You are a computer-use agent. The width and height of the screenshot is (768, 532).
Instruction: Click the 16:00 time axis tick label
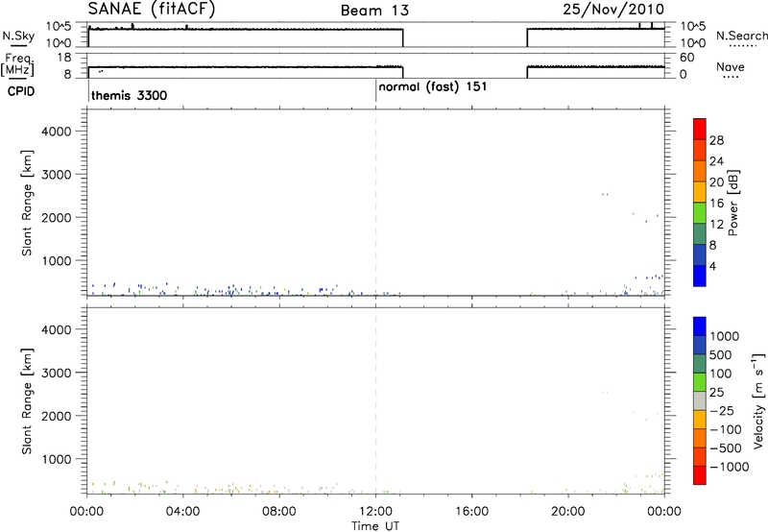(x=471, y=512)
